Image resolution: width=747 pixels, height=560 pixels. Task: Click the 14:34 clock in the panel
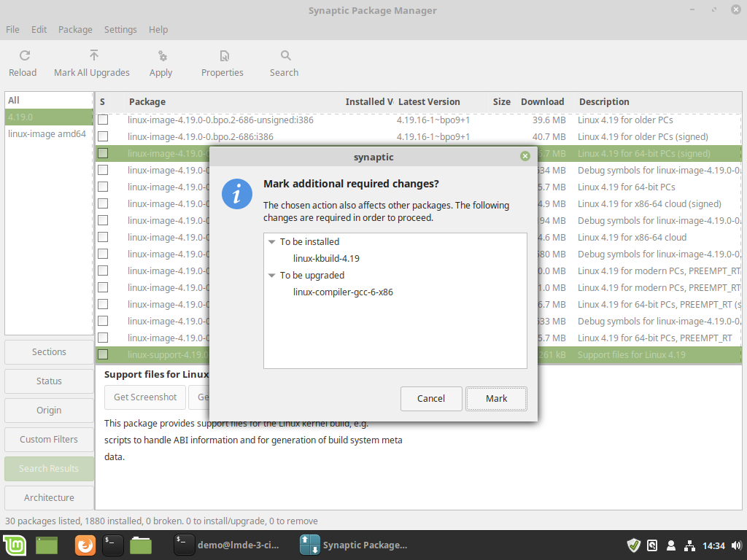coord(713,545)
